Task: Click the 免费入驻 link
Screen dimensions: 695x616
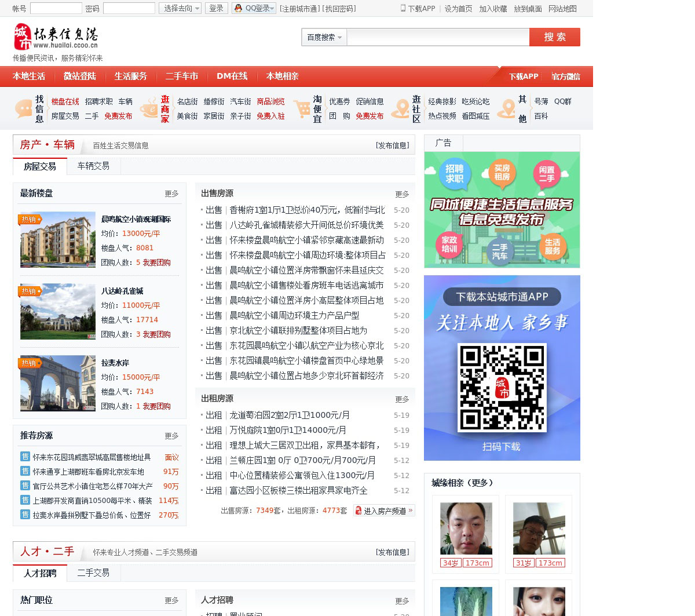Action: 270,116
